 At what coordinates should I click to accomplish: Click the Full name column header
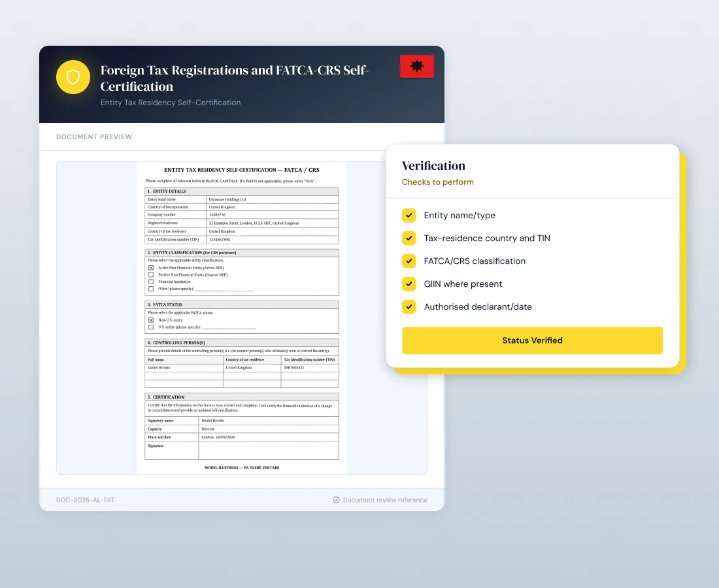click(x=156, y=360)
